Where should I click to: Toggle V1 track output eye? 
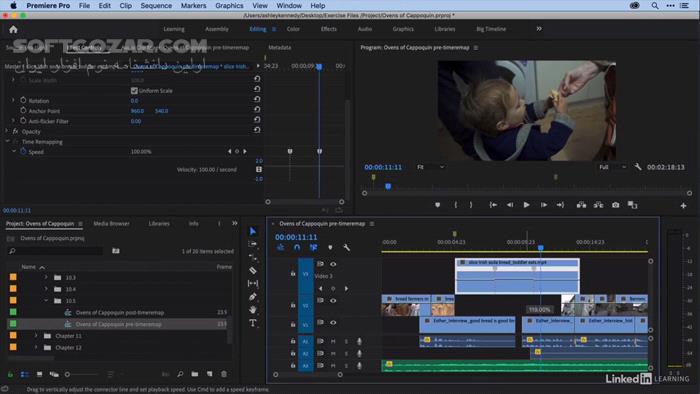333,322
